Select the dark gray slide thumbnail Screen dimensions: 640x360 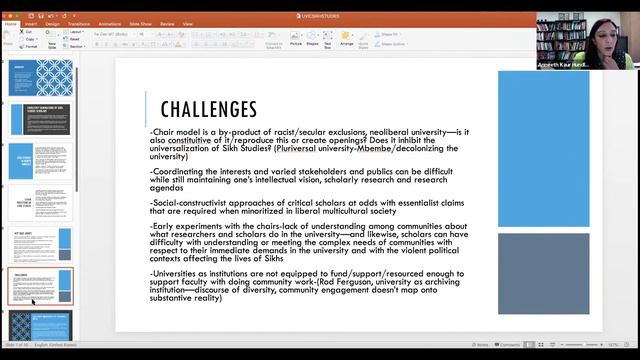(x=40, y=119)
